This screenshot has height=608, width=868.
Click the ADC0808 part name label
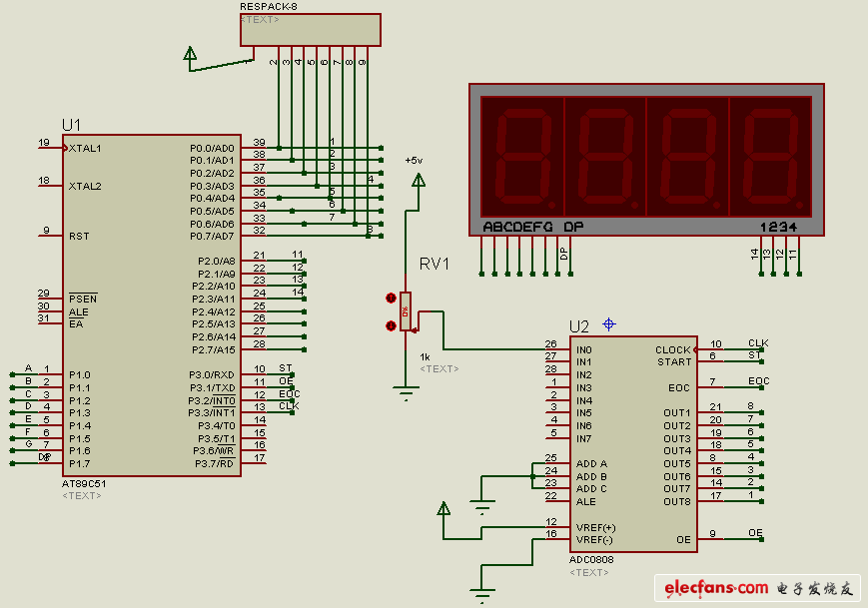(x=591, y=559)
